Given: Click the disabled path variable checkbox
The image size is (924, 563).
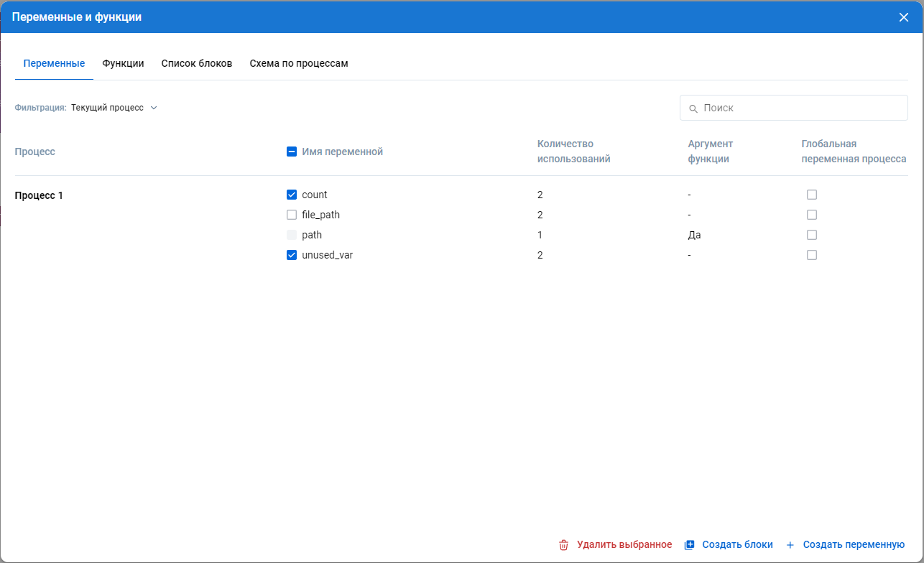Looking at the screenshot, I should point(292,235).
